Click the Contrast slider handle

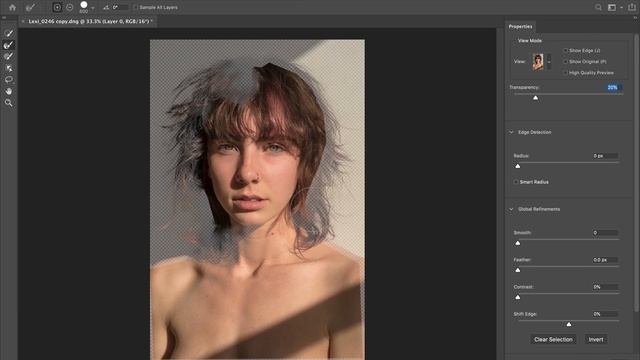[518, 297]
